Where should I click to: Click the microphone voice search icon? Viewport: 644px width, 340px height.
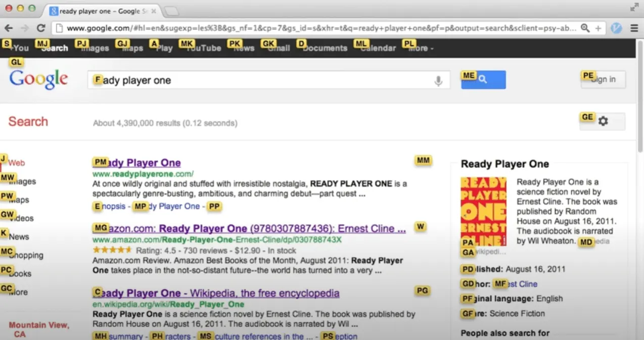438,81
